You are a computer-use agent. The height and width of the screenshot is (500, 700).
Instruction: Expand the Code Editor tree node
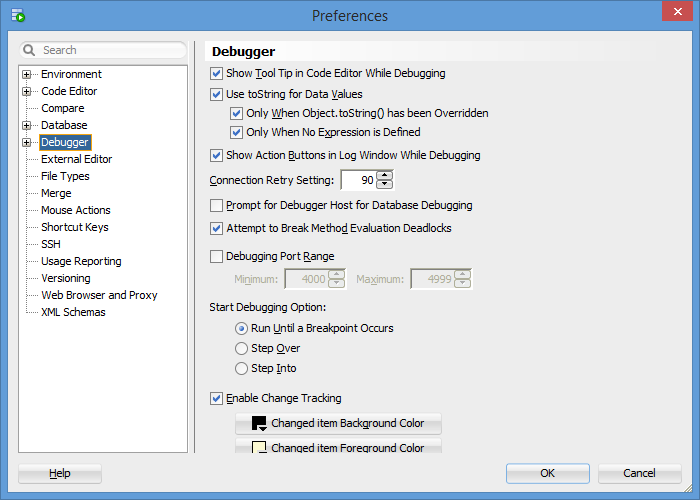point(27,91)
